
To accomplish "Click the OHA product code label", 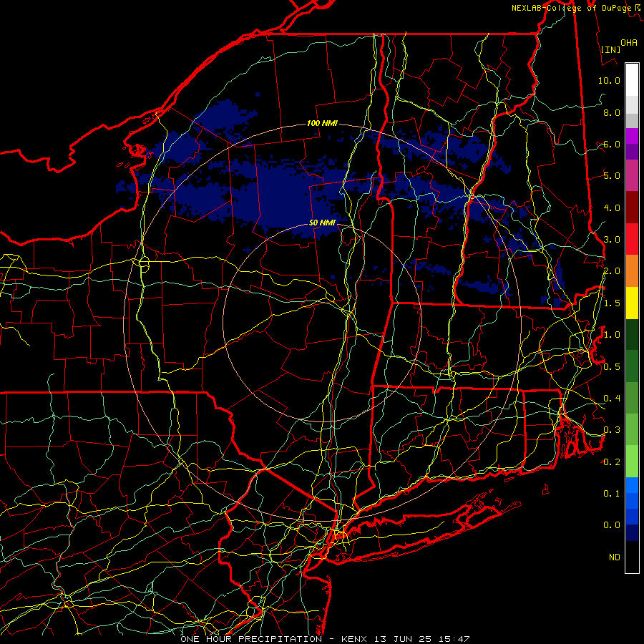I will [x=629, y=43].
